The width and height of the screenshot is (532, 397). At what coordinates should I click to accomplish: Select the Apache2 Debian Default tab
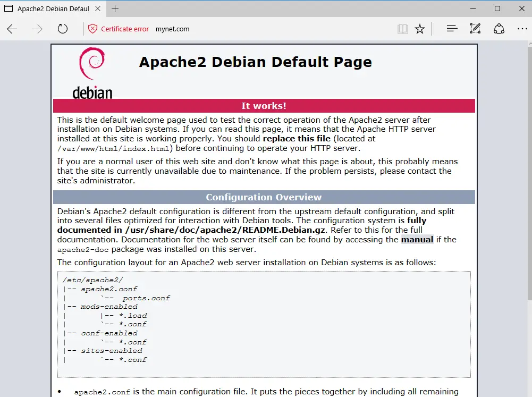coord(53,9)
